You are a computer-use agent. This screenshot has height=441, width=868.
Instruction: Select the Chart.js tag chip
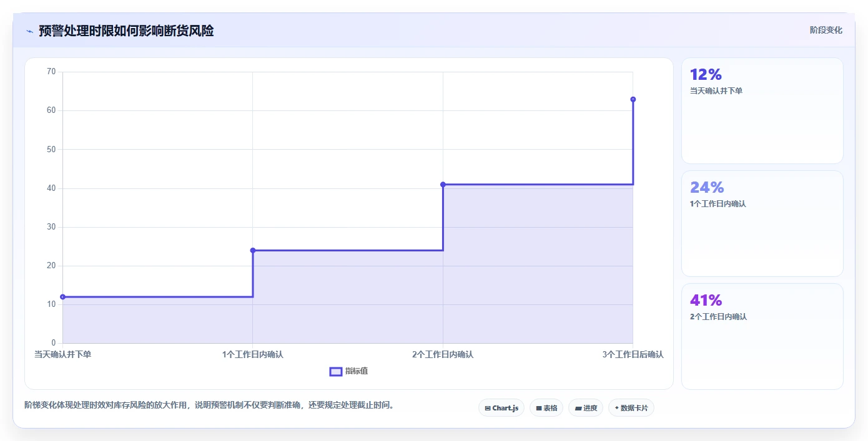pyautogui.click(x=501, y=408)
